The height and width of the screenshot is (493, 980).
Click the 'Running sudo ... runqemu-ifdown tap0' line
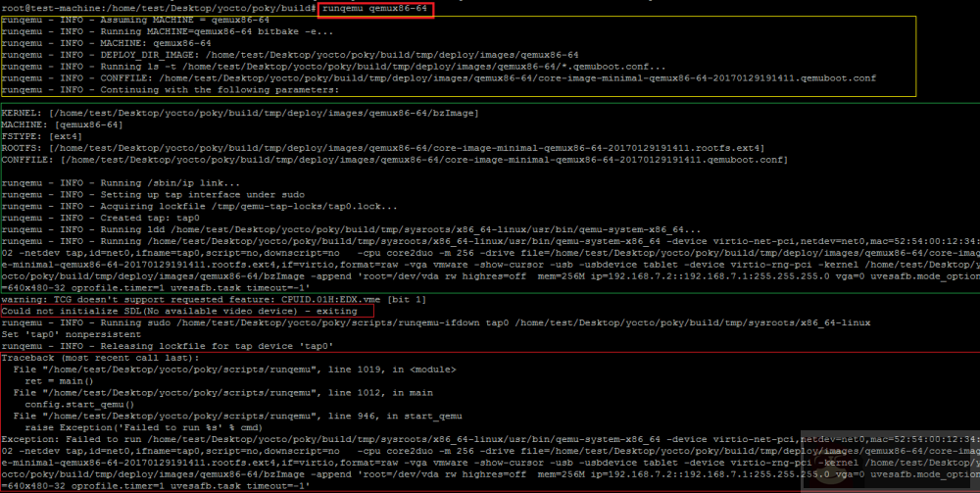pyautogui.click(x=436, y=323)
